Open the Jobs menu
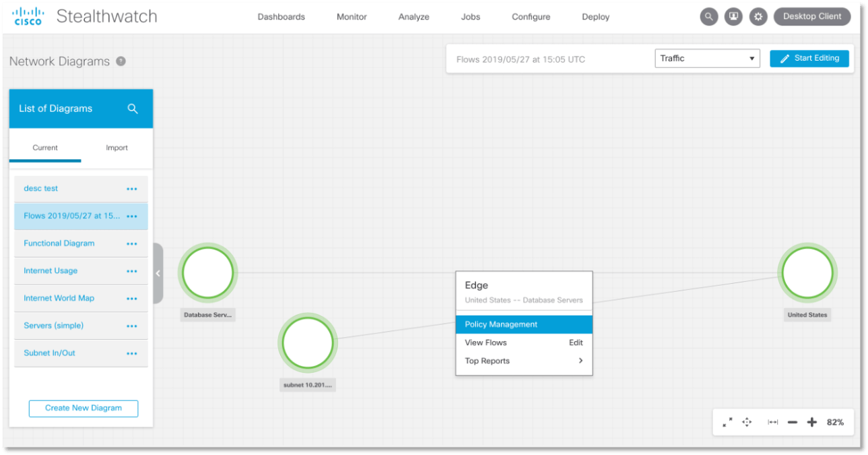This screenshot has width=868, height=455. (471, 17)
